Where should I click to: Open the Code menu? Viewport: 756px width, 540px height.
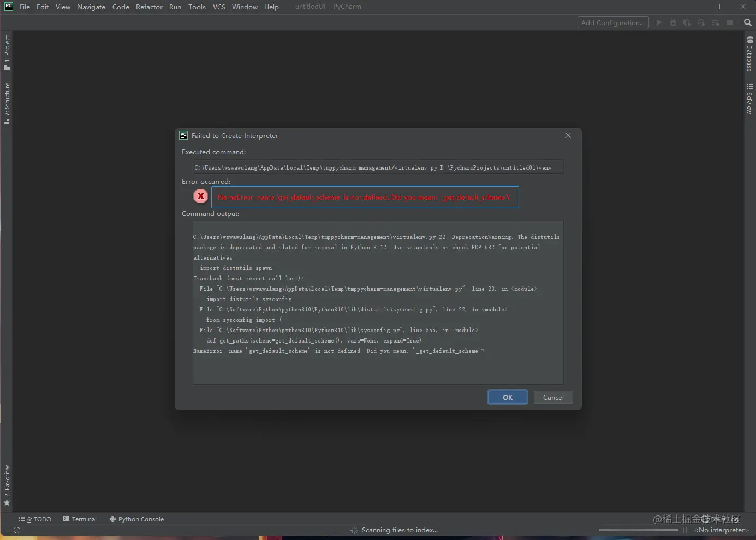[121, 7]
